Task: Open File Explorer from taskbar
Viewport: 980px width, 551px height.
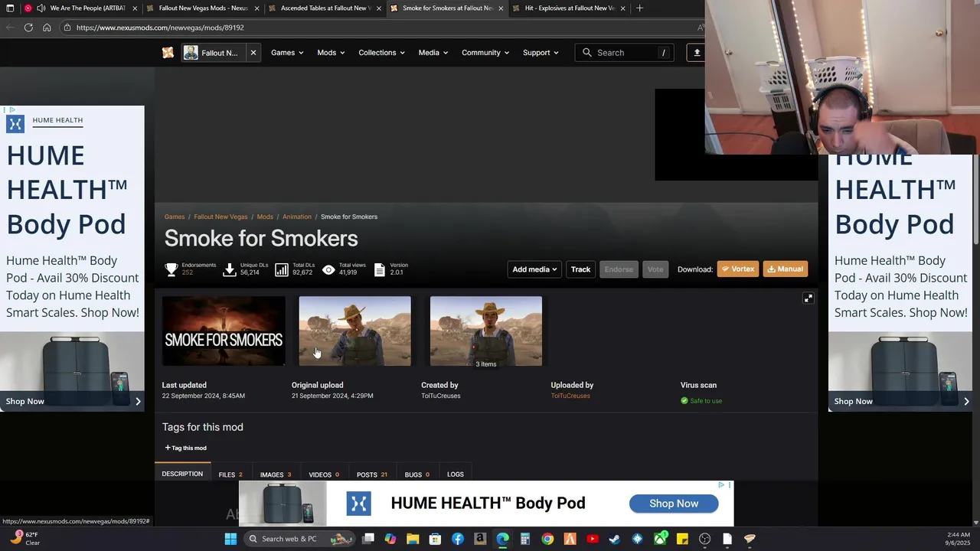Action: 413,539
